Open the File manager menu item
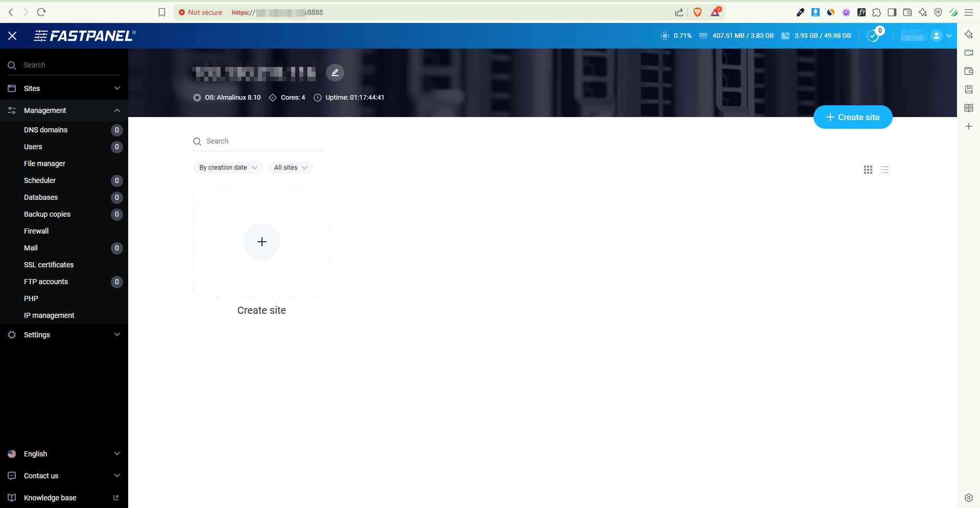This screenshot has width=980, height=508. tap(44, 164)
